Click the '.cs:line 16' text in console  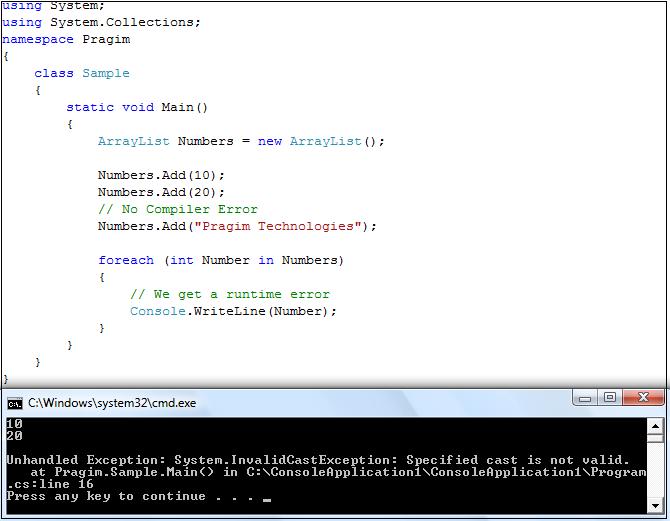tap(50, 484)
